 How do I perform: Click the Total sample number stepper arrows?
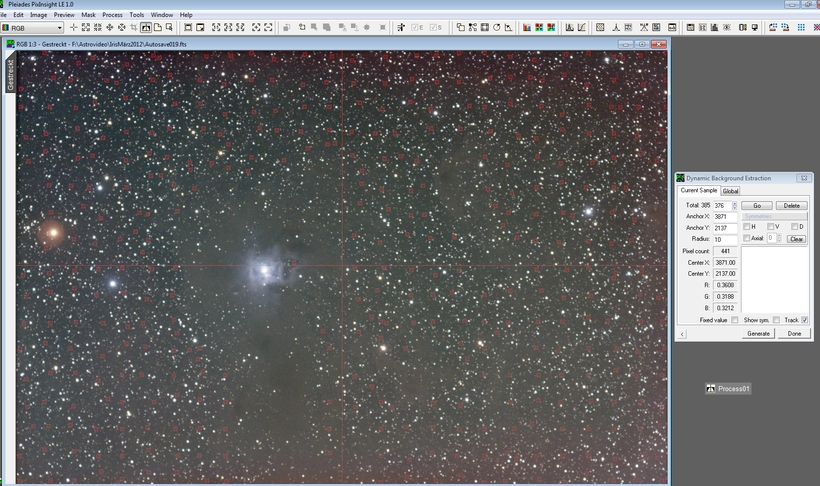coord(734,206)
